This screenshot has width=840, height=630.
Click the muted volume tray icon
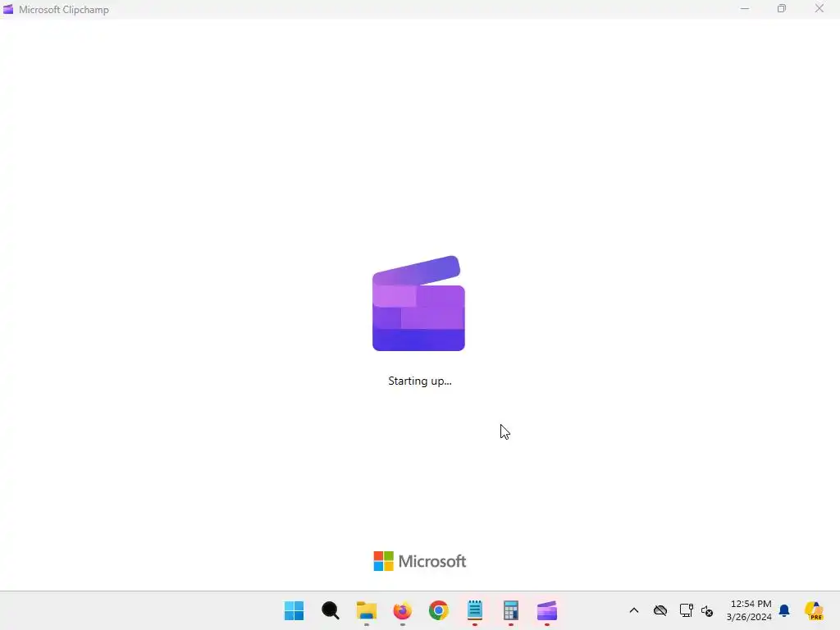707,610
